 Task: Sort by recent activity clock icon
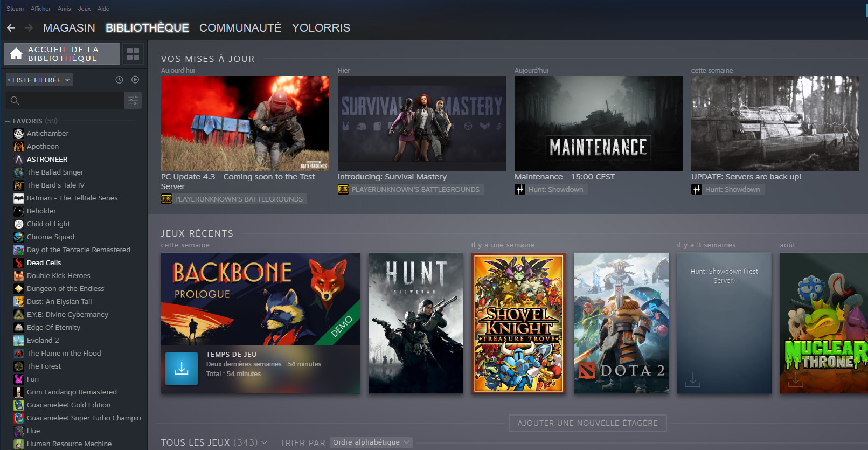[x=120, y=80]
